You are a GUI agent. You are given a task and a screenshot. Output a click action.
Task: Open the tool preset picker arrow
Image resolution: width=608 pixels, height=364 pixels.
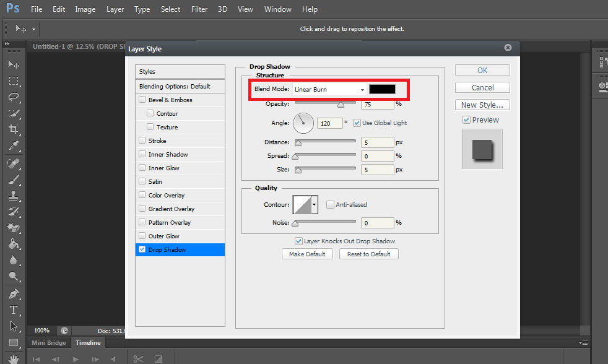pyautogui.click(x=33, y=29)
